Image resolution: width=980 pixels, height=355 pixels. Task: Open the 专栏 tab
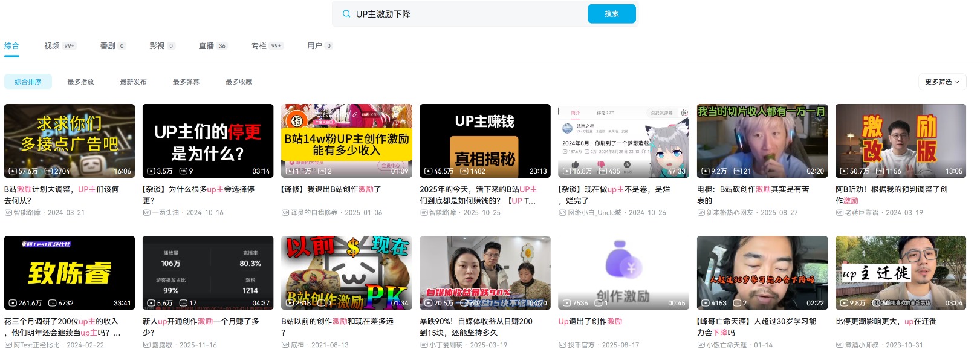click(267, 46)
